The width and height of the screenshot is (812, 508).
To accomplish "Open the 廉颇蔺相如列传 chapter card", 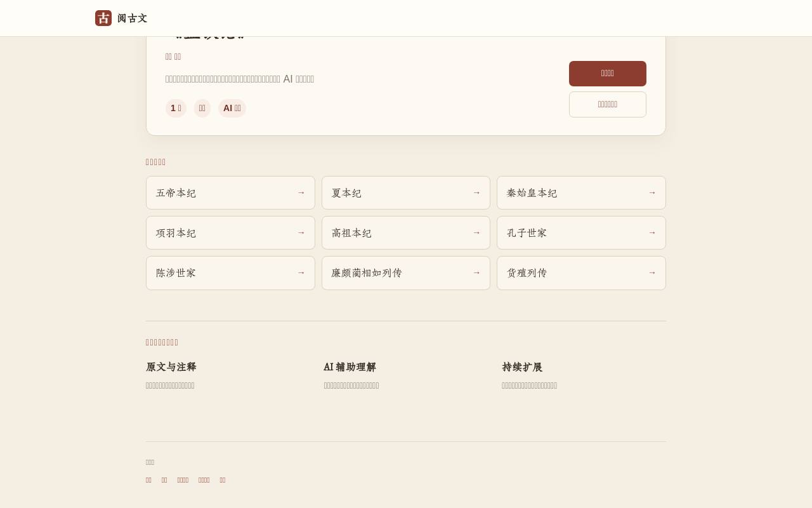I will (406, 273).
